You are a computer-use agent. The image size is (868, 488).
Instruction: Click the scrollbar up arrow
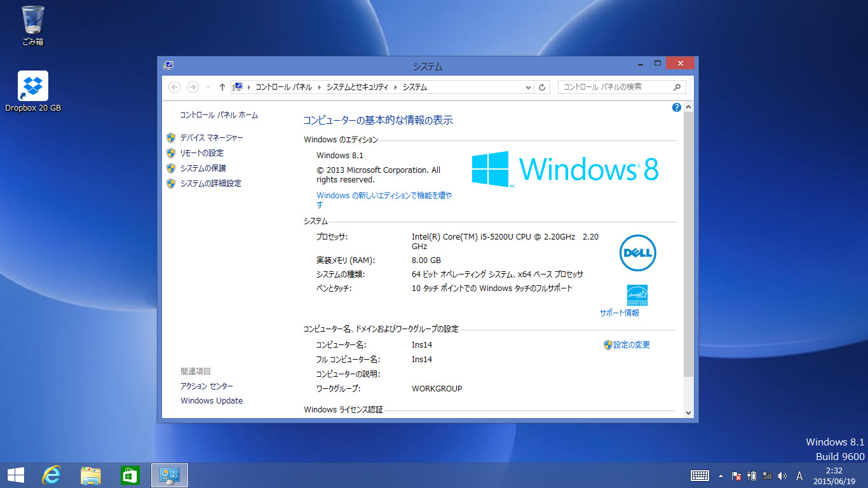688,107
